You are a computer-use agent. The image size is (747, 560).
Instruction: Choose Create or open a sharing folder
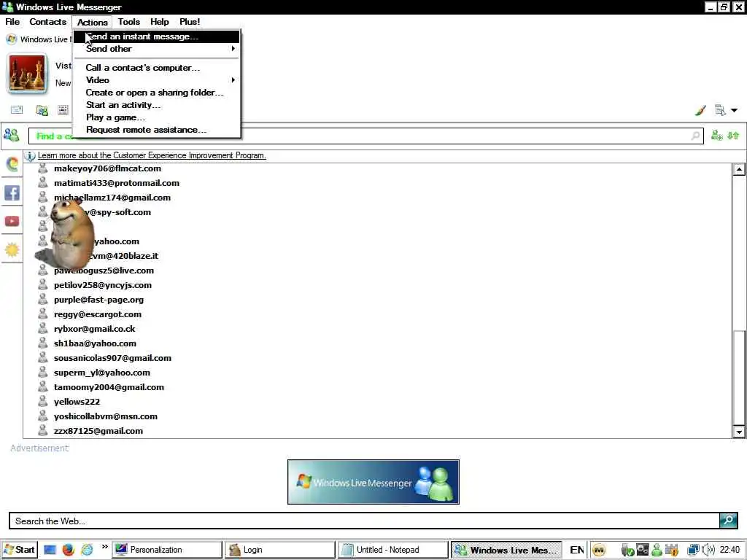156,93
